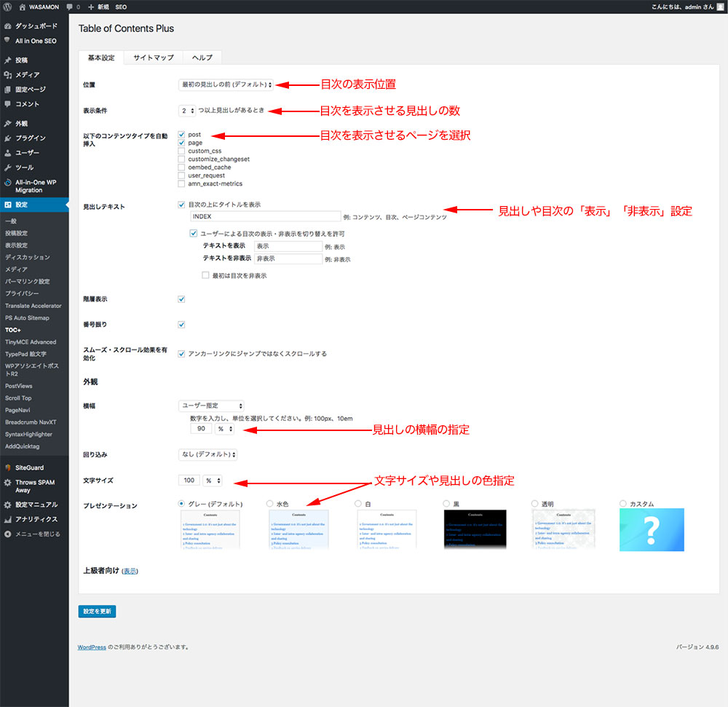
Task: Open the ツール tools wrench icon
Action: 7,167
